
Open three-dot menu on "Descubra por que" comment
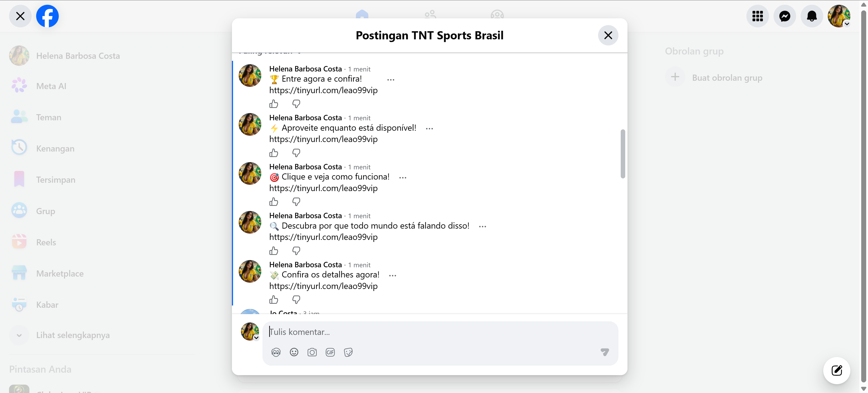coord(483,226)
